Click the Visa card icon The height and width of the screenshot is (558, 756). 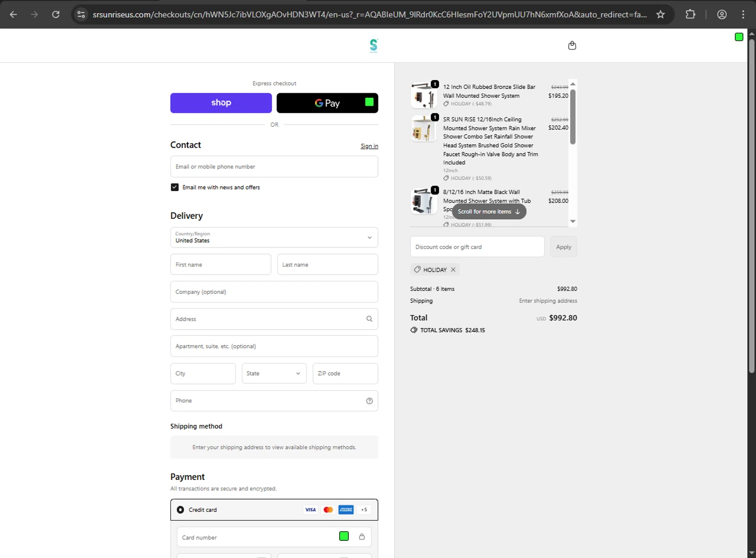point(310,510)
